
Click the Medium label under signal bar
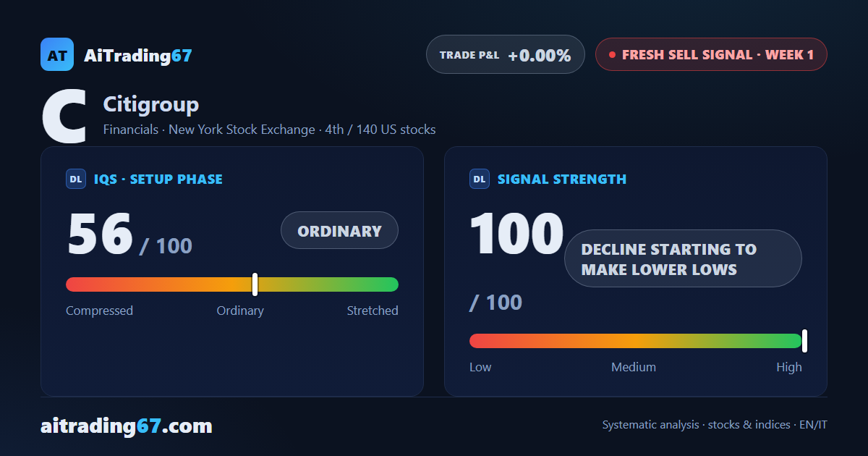tap(634, 367)
